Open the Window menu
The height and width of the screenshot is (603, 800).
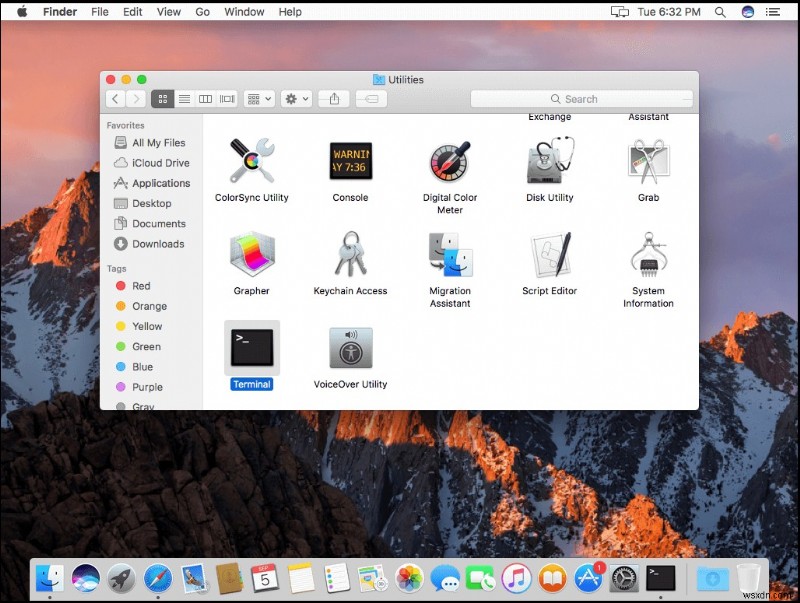tap(244, 11)
